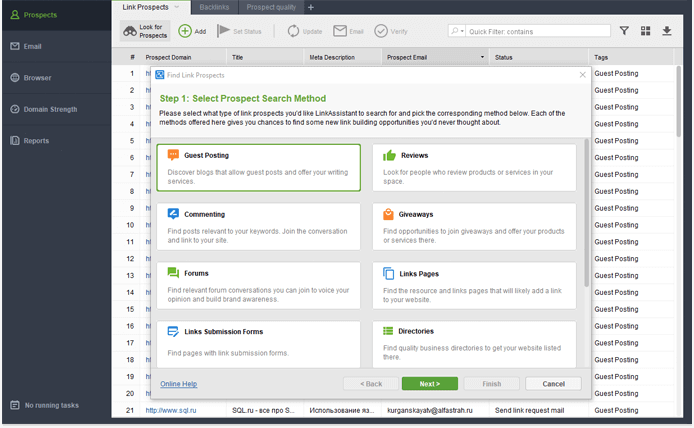Select the Commenting search method
The height and width of the screenshot is (428, 694).
[x=258, y=227]
